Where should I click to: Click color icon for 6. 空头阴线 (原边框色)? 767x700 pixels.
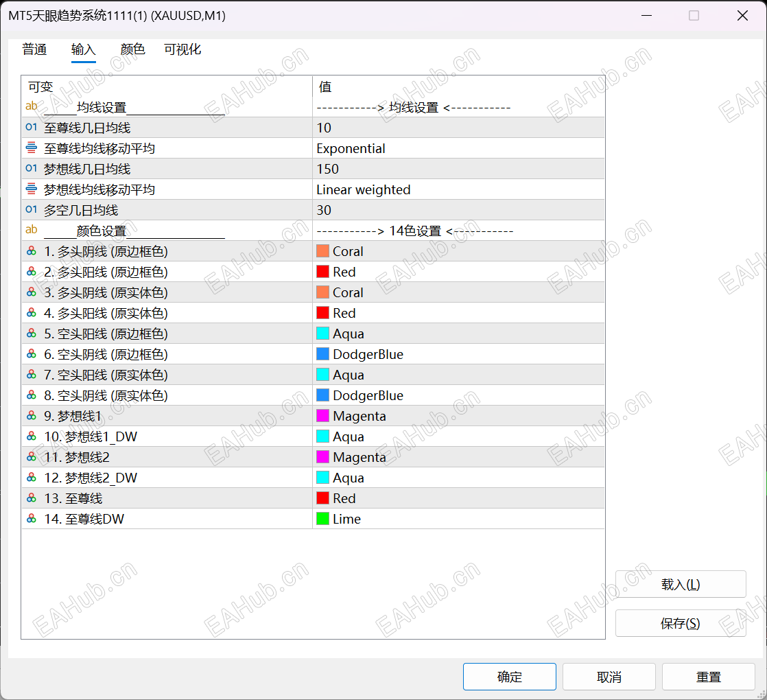(x=32, y=353)
